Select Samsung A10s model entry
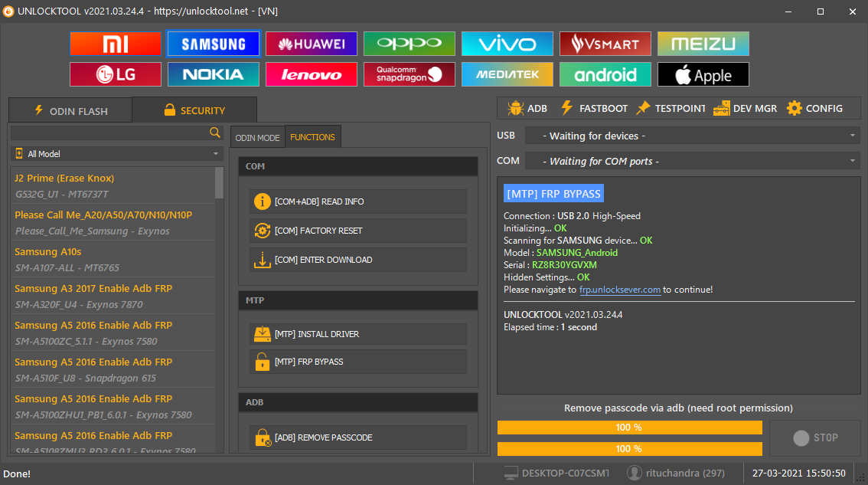The image size is (868, 485). [x=113, y=259]
